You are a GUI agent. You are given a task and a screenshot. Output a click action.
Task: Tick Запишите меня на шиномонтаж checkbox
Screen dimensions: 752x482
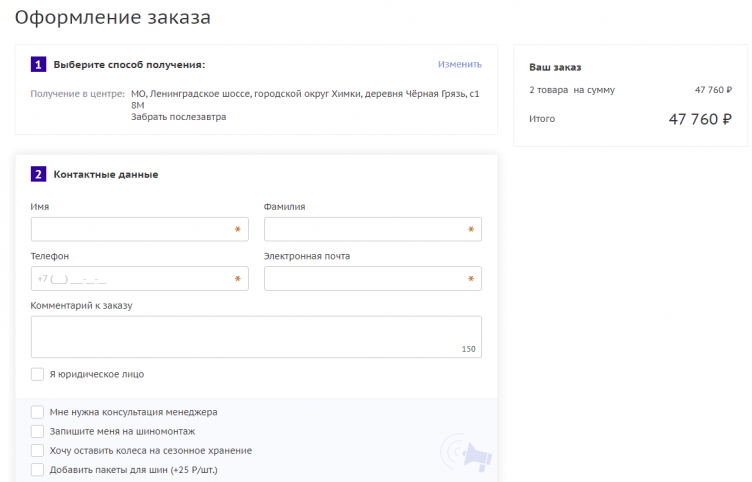coord(37,431)
